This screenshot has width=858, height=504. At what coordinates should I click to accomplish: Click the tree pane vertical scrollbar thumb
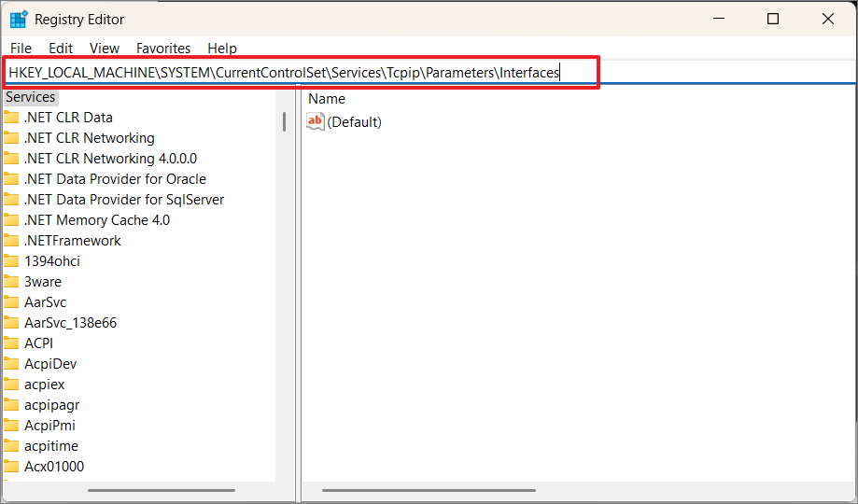[285, 121]
